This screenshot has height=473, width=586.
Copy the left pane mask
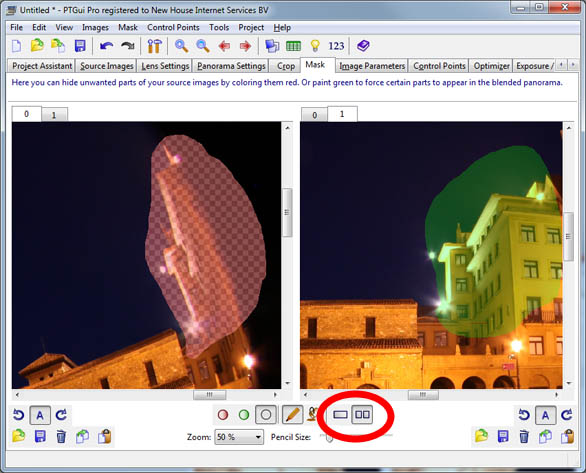tap(83, 436)
